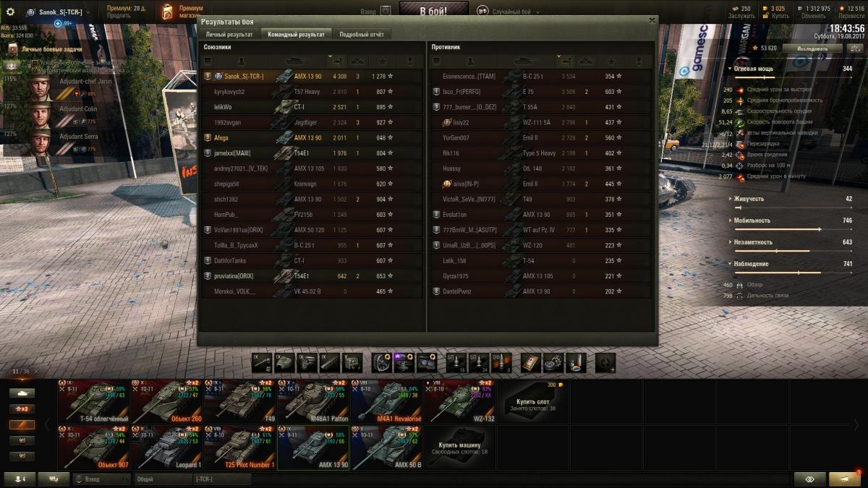Collapse the Огневая мощь section
868x488 pixels.
click(730, 69)
